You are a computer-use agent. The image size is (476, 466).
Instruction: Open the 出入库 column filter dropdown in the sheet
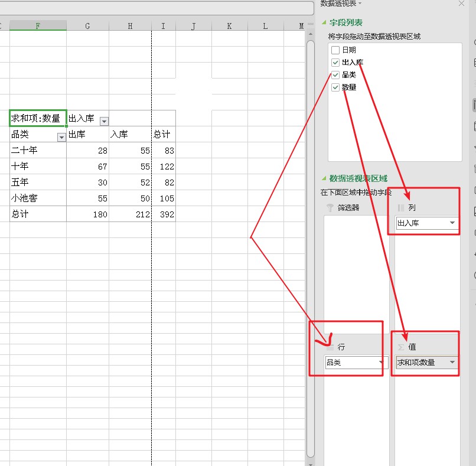click(x=104, y=121)
